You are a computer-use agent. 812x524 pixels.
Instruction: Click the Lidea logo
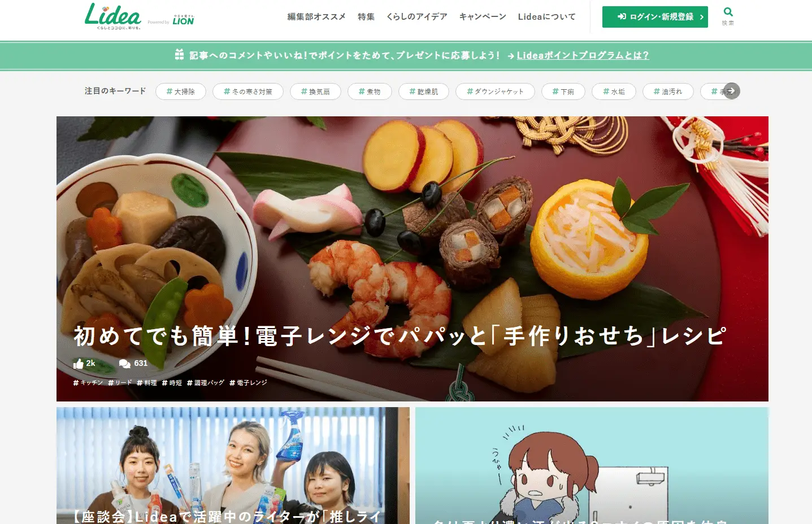click(x=112, y=16)
